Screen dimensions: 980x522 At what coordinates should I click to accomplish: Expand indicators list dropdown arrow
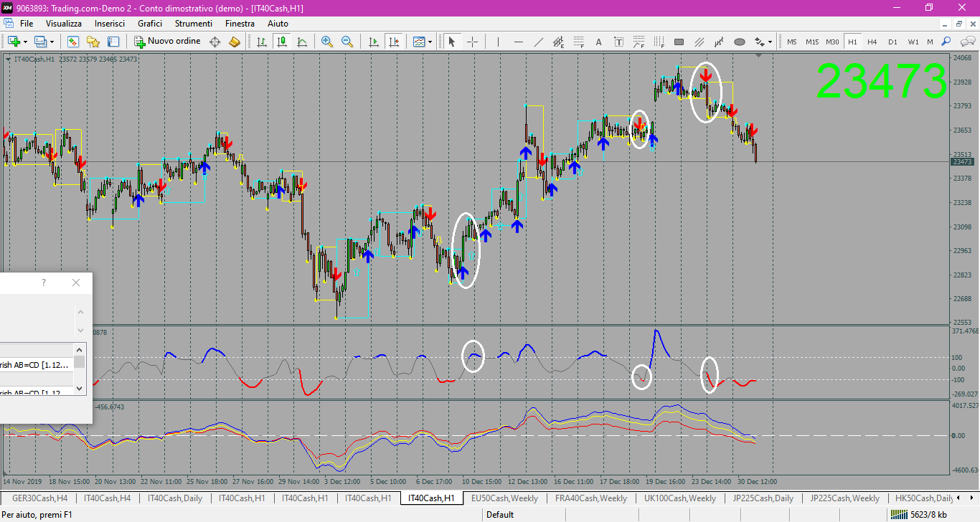pyautogui.click(x=430, y=42)
